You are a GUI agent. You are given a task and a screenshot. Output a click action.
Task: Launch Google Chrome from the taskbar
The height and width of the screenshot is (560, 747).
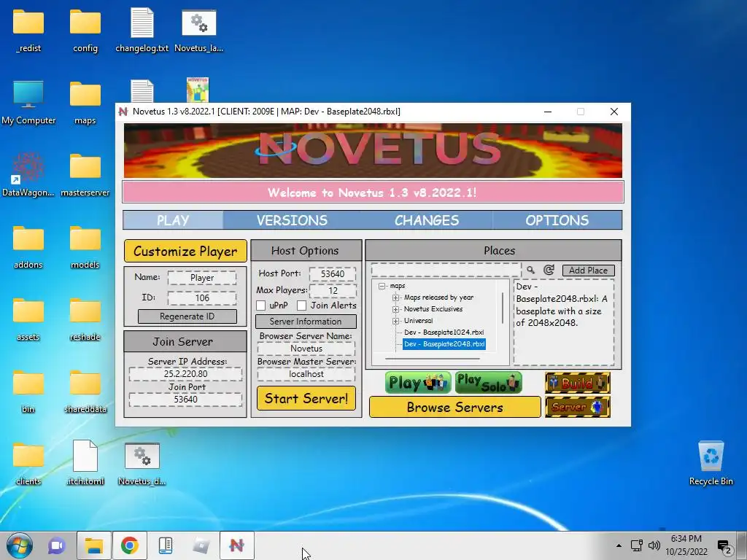click(130, 545)
